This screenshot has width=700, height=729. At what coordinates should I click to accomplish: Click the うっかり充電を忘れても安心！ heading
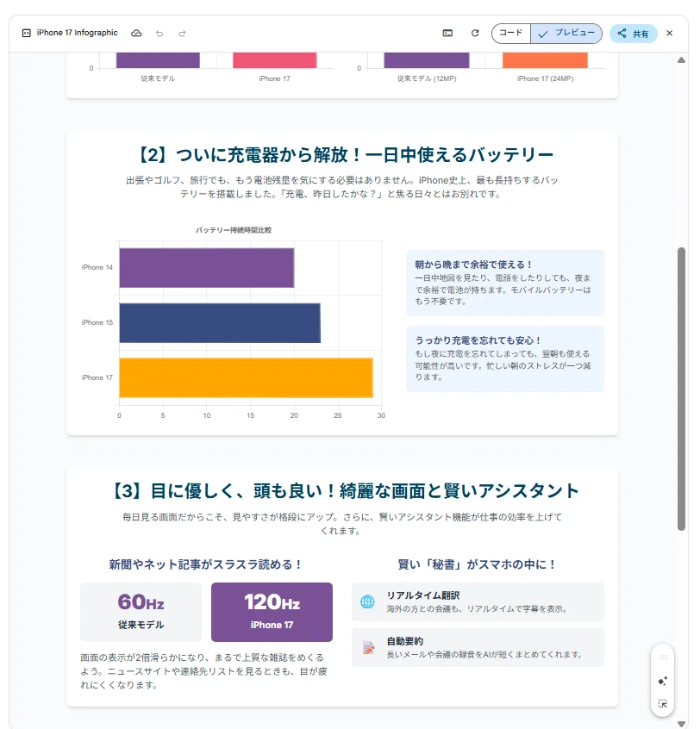(x=478, y=340)
